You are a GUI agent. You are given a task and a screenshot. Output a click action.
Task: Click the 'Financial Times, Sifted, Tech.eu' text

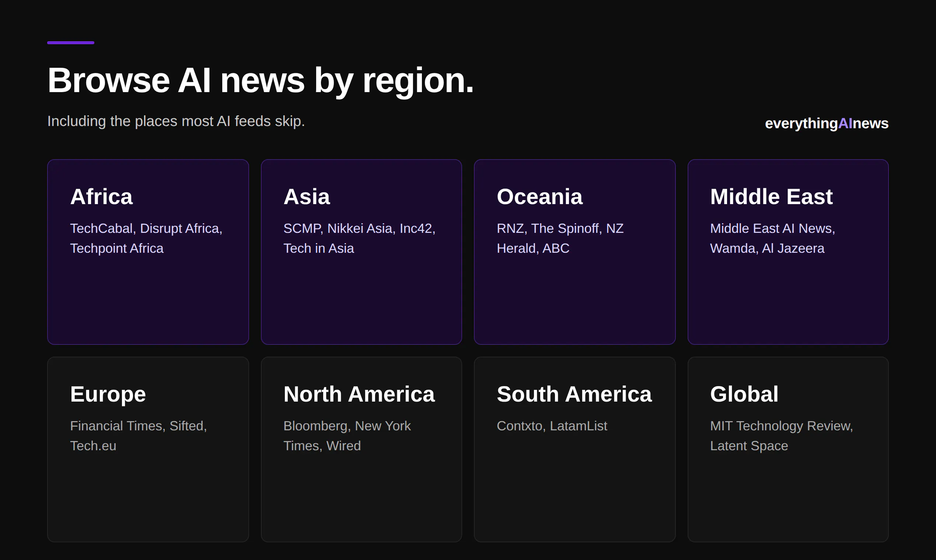click(x=139, y=436)
